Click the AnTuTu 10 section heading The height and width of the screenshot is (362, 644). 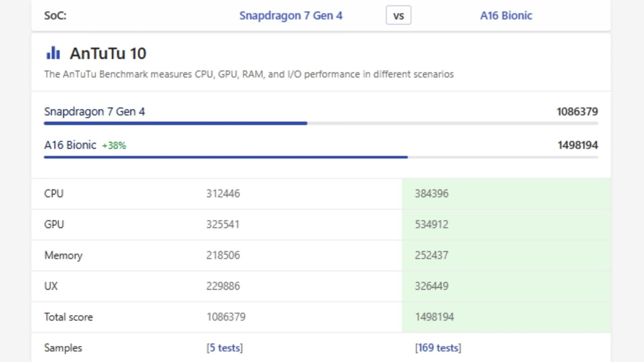(x=107, y=53)
